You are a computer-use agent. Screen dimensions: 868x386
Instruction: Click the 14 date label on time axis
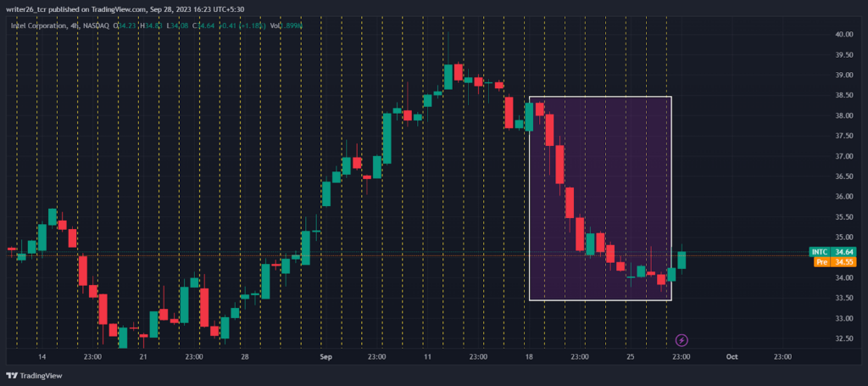[x=42, y=357]
